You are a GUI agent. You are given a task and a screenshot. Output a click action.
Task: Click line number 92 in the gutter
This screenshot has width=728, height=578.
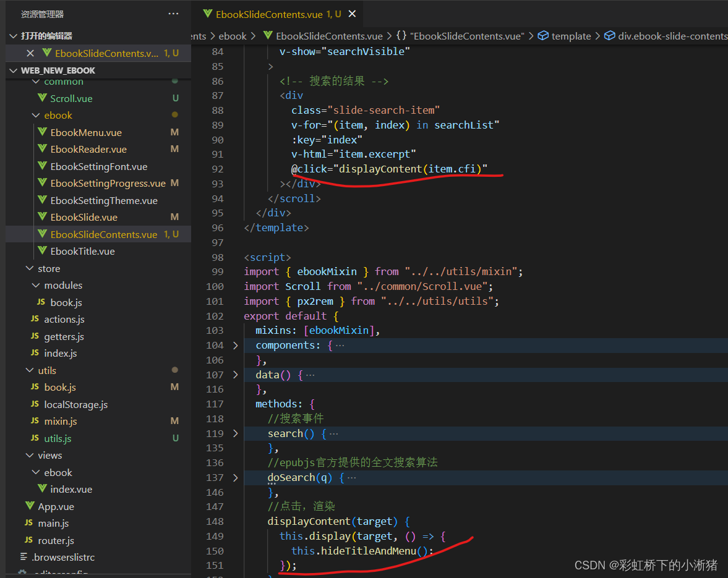coord(217,169)
